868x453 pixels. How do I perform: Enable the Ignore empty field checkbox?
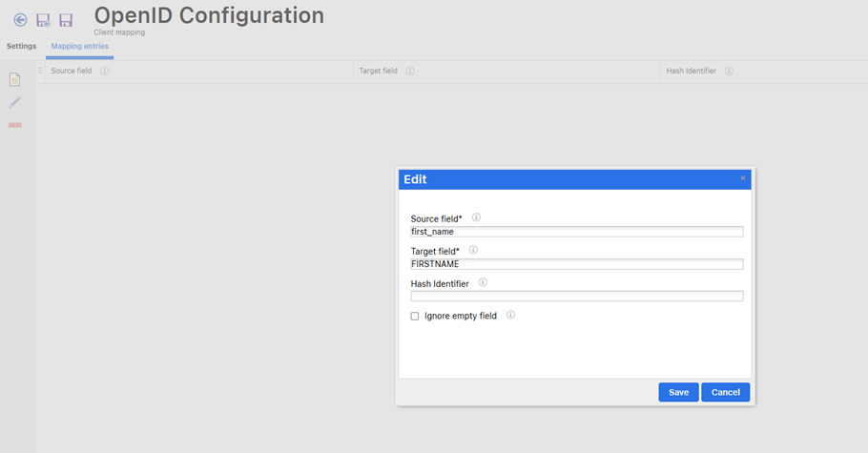[415, 316]
